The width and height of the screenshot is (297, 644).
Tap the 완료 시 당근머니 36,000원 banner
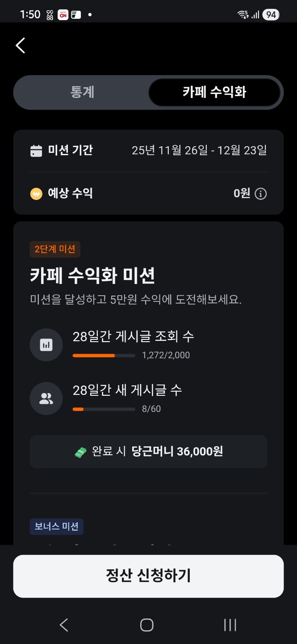pyautogui.click(x=148, y=452)
